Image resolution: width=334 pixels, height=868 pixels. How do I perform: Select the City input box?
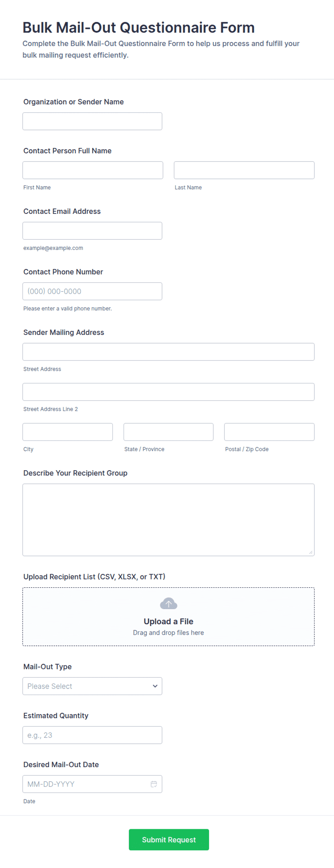(x=68, y=432)
